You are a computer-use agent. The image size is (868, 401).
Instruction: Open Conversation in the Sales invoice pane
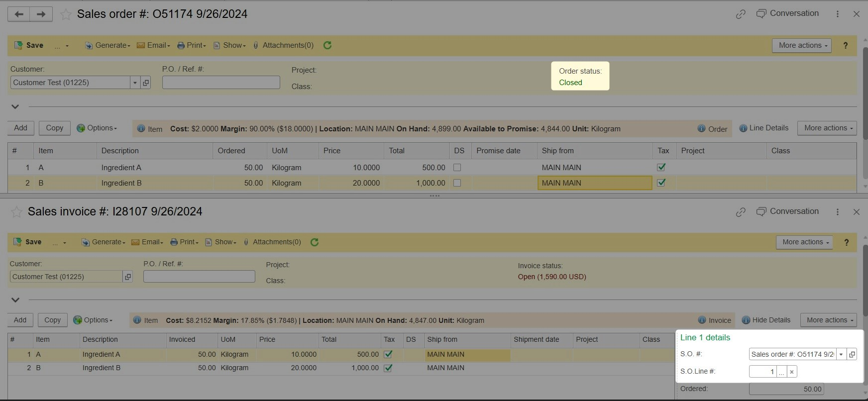(x=787, y=211)
